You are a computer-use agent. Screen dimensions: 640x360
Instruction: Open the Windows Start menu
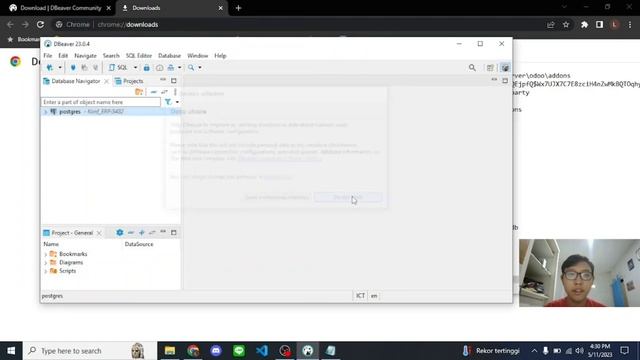click(11, 351)
